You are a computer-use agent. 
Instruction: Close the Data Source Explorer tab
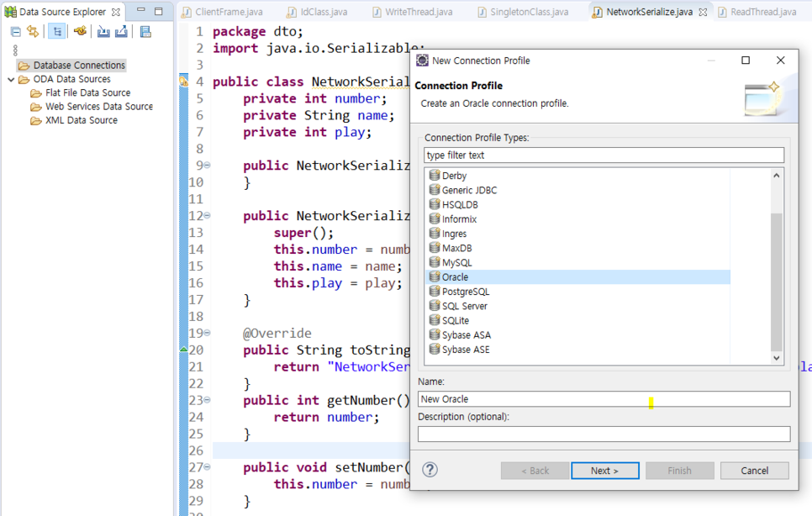point(116,12)
